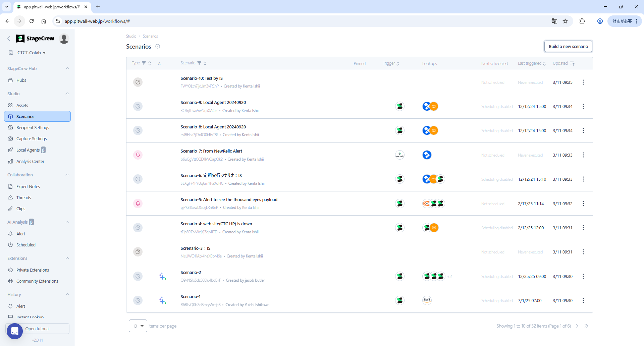Select Threads under Collaboration

click(x=24, y=197)
